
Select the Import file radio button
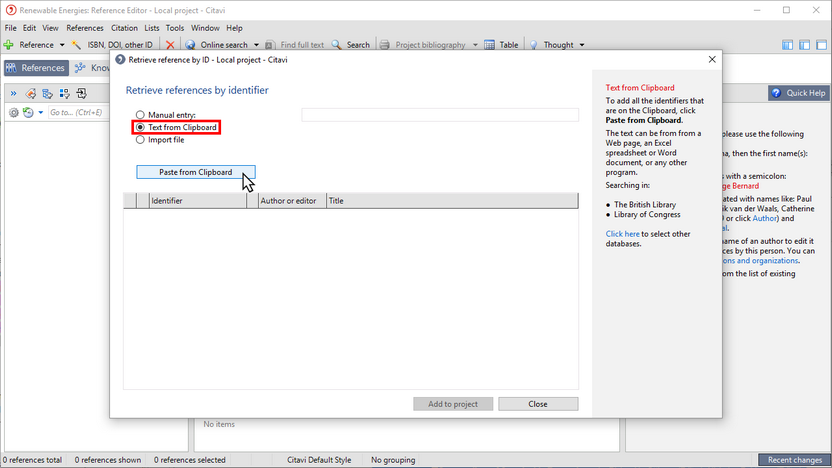tap(140, 140)
